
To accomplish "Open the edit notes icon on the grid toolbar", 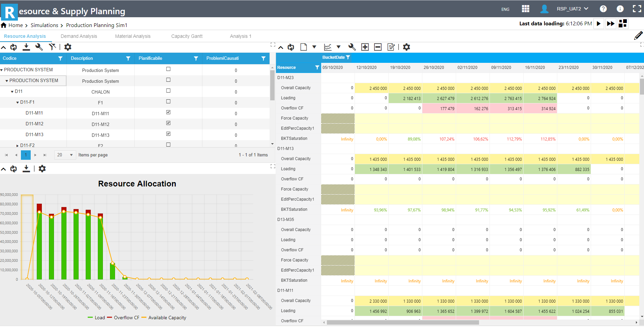I will tap(391, 47).
